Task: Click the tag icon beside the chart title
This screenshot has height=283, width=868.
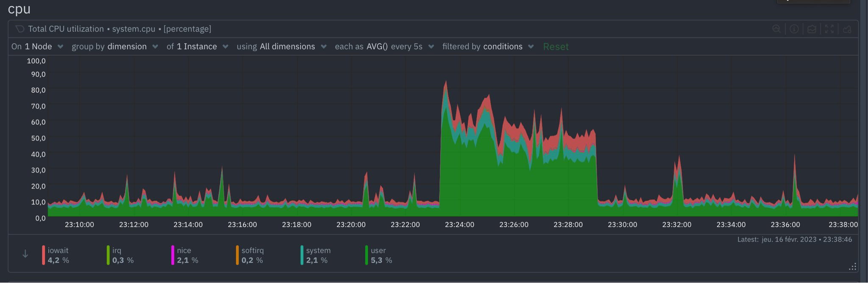Action: point(19,29)
